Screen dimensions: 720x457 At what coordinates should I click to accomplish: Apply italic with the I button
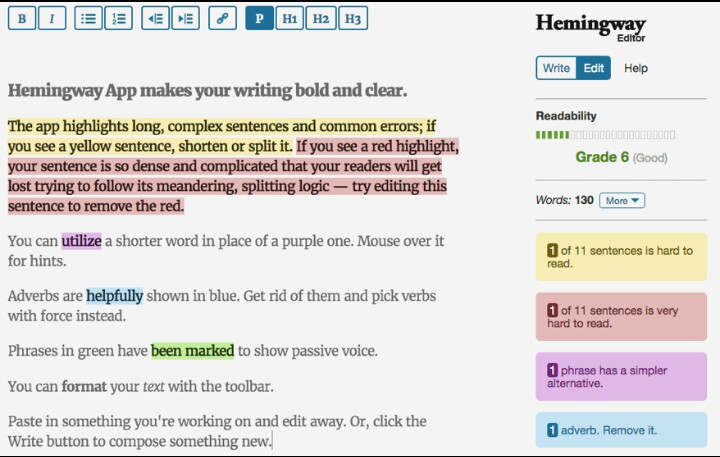click(x=52, y=18)
